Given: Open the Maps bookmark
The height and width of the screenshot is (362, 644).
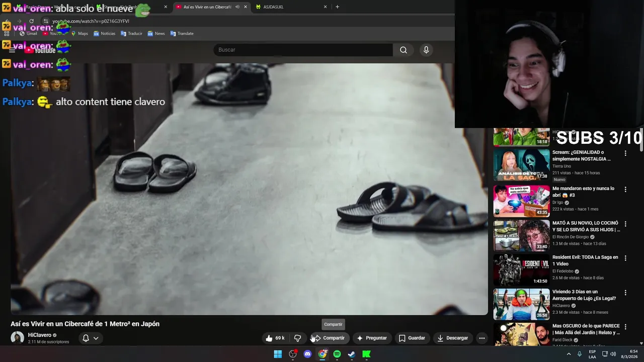Looking at the screenshot, I should click(x=79, y=34).
